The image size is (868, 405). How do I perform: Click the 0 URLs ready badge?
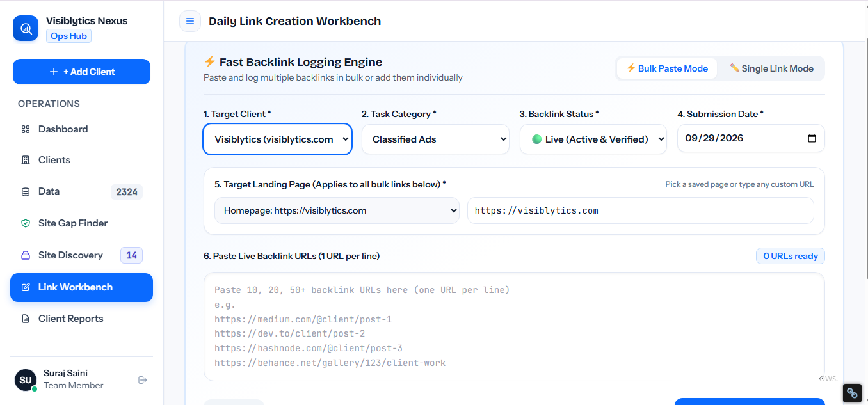click(x=791, y=256)
